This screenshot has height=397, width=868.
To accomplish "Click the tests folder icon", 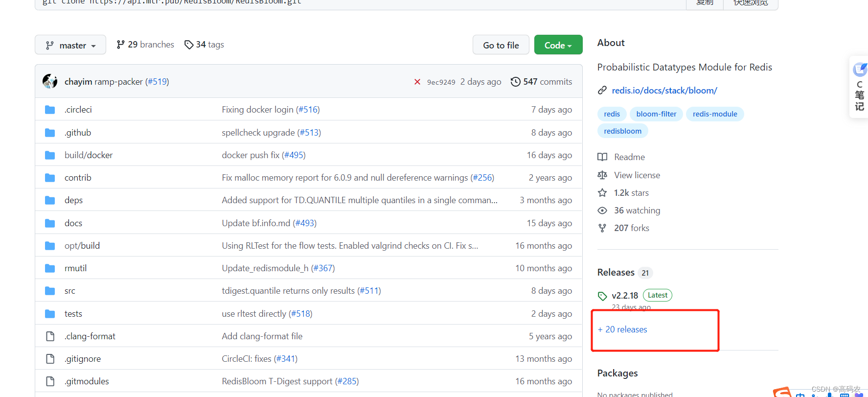I will click(x=50, y=314).
